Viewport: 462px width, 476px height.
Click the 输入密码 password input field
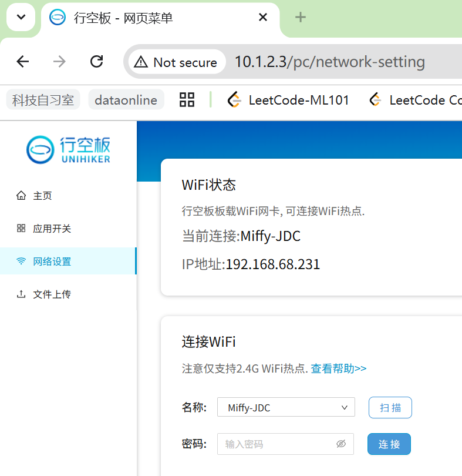coord(275,444)
